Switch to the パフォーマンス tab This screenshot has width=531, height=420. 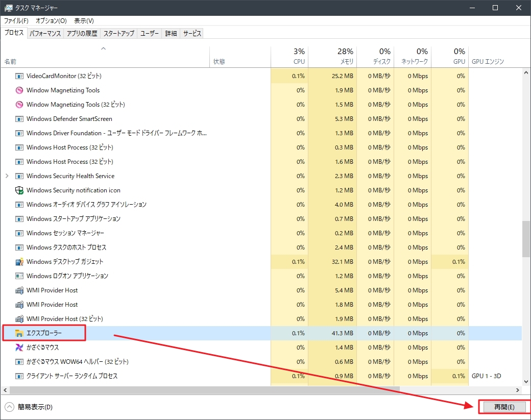(45, 33)
